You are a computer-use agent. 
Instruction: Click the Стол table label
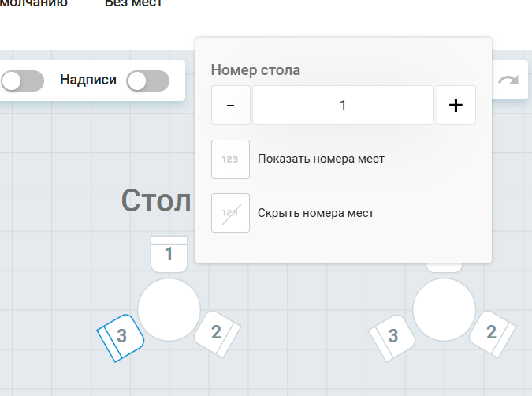coord(156,200)
